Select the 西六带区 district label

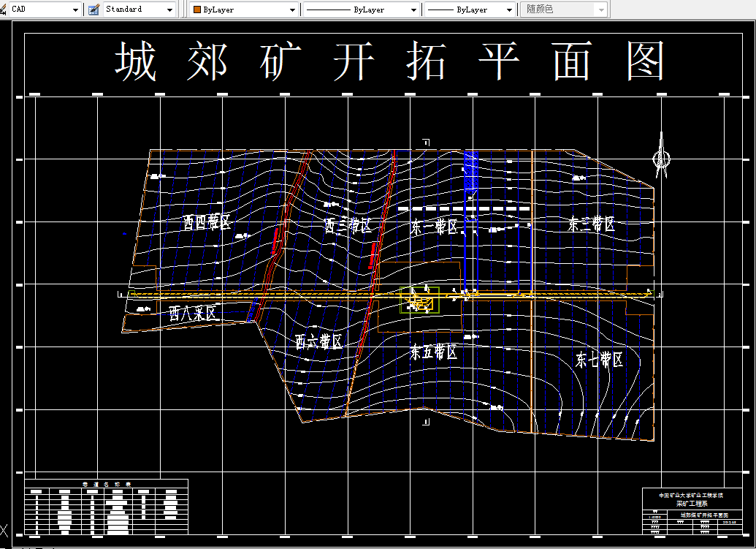318,340
